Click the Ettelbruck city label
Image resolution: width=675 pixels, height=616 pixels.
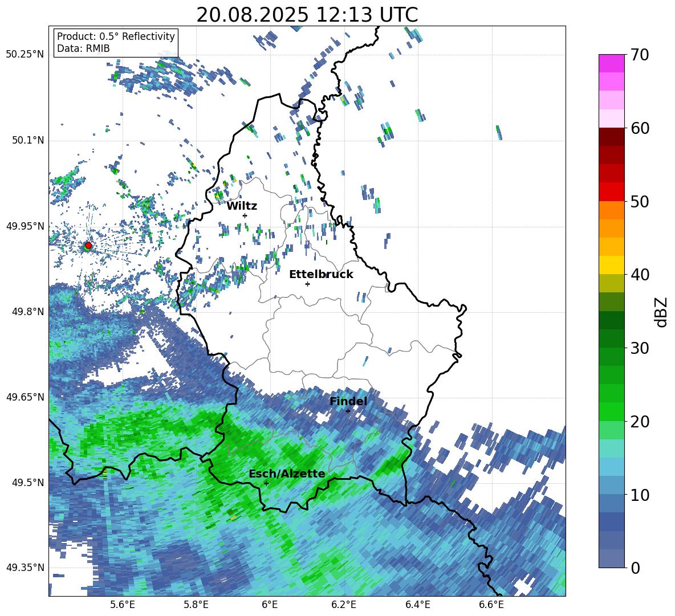tap(321, 275)
